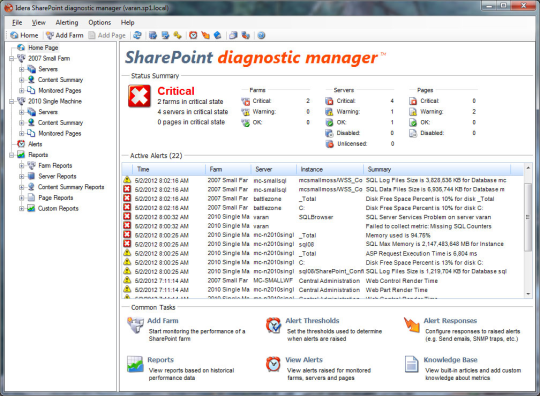The height and width of the screenshot is (396, 540).
Task: Expand the Server Reports node
Action: [22, 176]
